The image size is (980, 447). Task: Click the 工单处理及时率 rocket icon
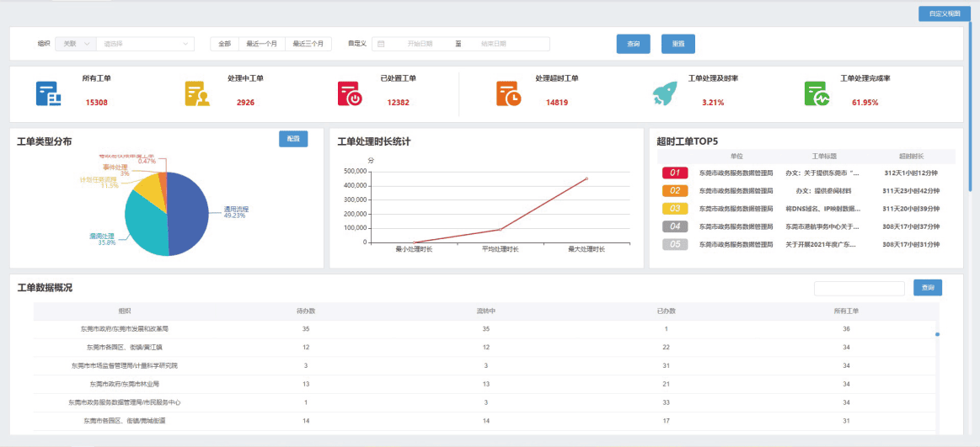coord(664,93)
